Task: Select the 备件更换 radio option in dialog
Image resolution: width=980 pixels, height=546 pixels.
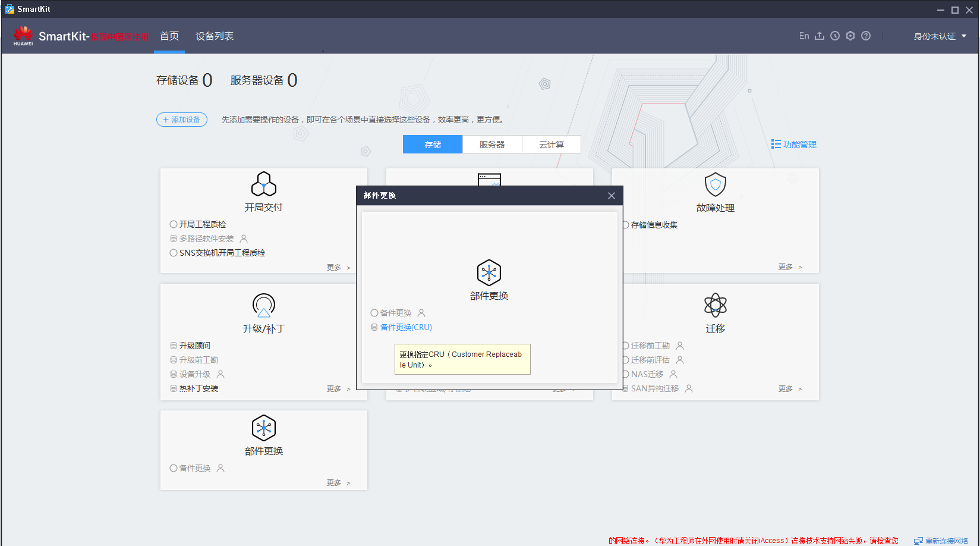Action: (374, 313)
